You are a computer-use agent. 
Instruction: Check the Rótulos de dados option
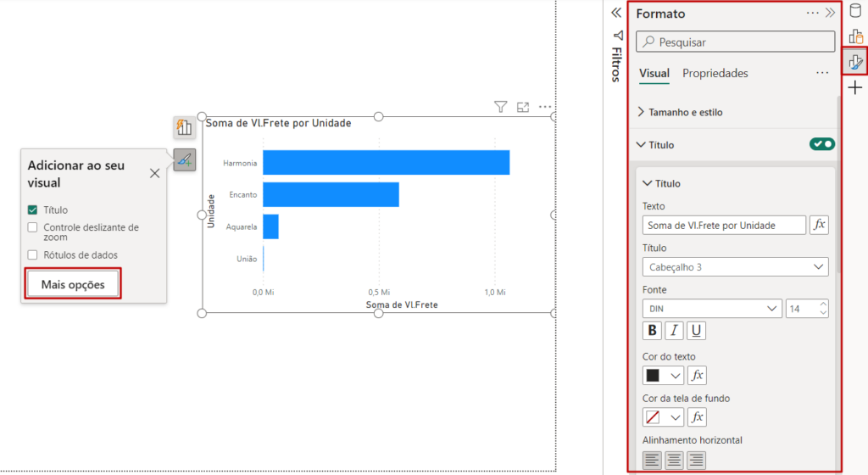32,254
